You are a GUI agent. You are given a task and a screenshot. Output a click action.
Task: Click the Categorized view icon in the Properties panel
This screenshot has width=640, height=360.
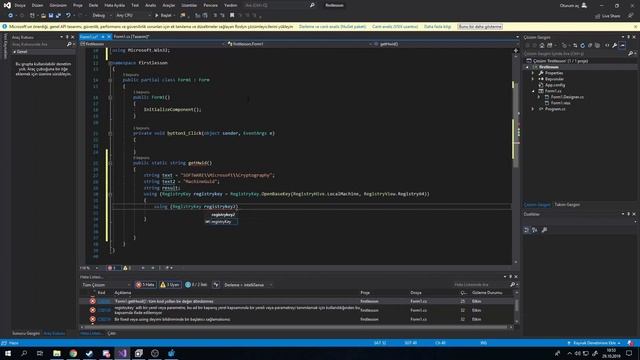(x=527, y=230)
